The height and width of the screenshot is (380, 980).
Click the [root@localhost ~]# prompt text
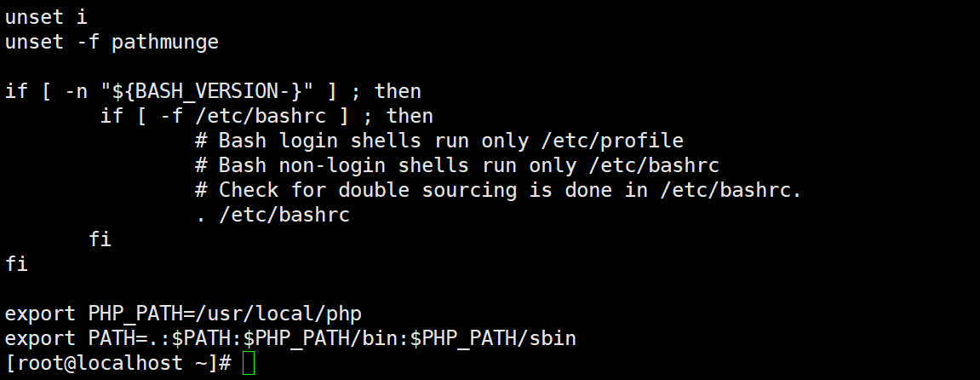118,363
